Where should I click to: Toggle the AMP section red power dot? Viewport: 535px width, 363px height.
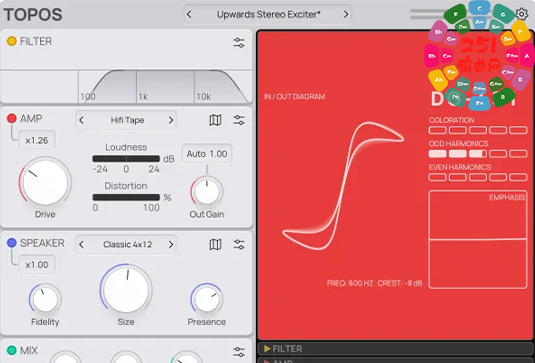tap(12, 118)
